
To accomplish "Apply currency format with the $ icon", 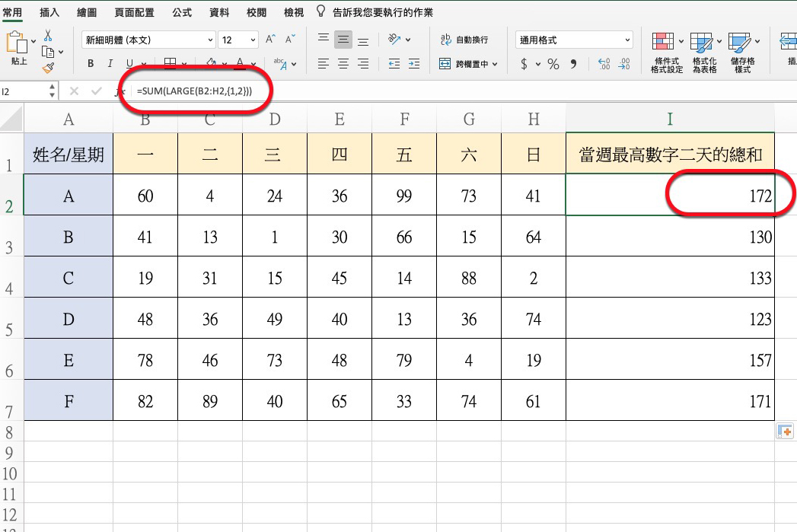I will coord(524,64).
